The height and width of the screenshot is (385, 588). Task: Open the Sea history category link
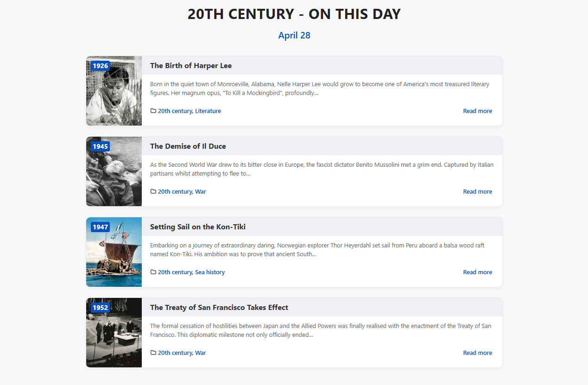[x=210, y=272]
